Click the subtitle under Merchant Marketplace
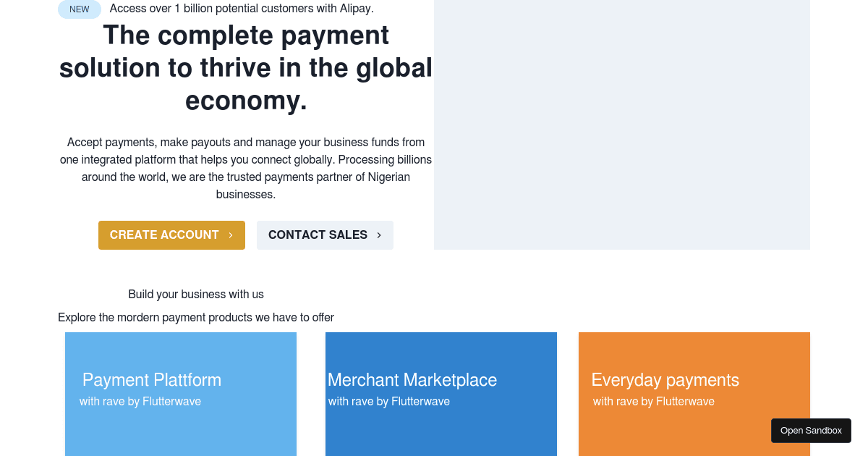 coord(389,401)
